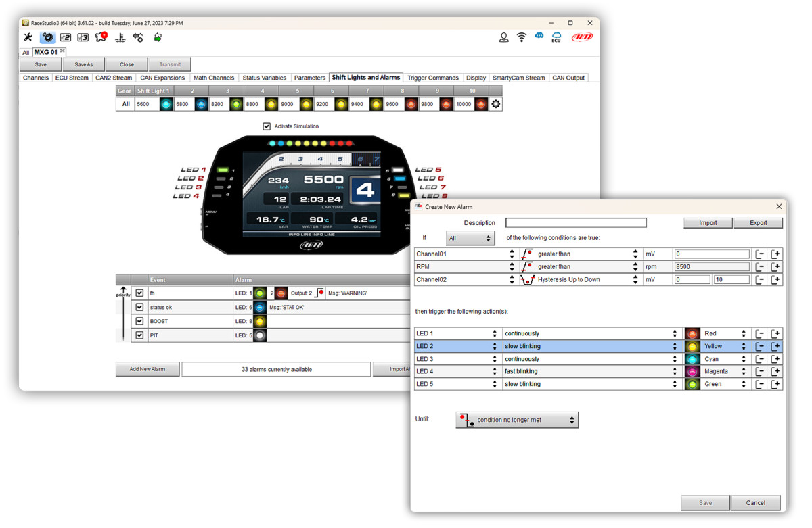Remove the Channel01 condition row
Image resolution: width=812 pixels, height=528 pixels.
pos(760,254)
